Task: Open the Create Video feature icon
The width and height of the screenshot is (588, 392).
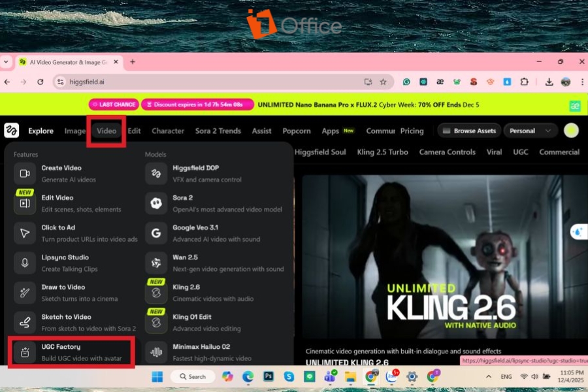Action: pyautogui.click(x=25, y=173)
